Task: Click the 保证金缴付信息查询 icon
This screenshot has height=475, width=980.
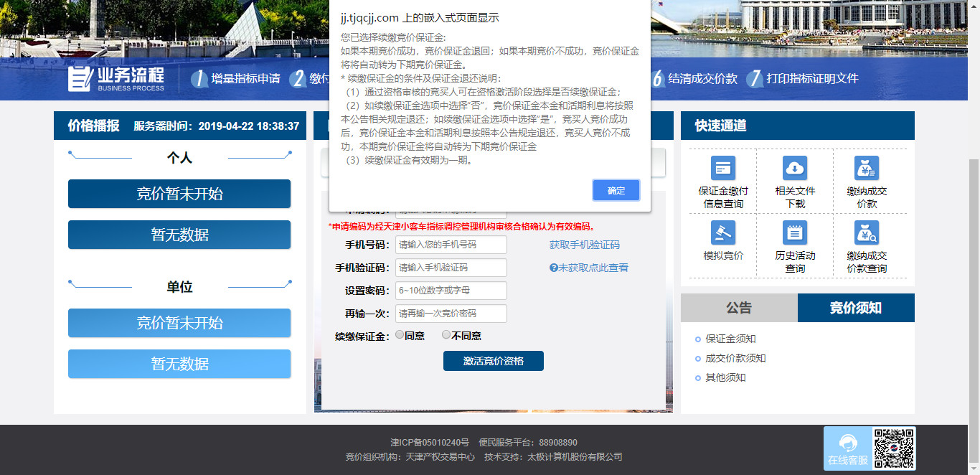Action: pyautogui.click(x=722, y=169)
